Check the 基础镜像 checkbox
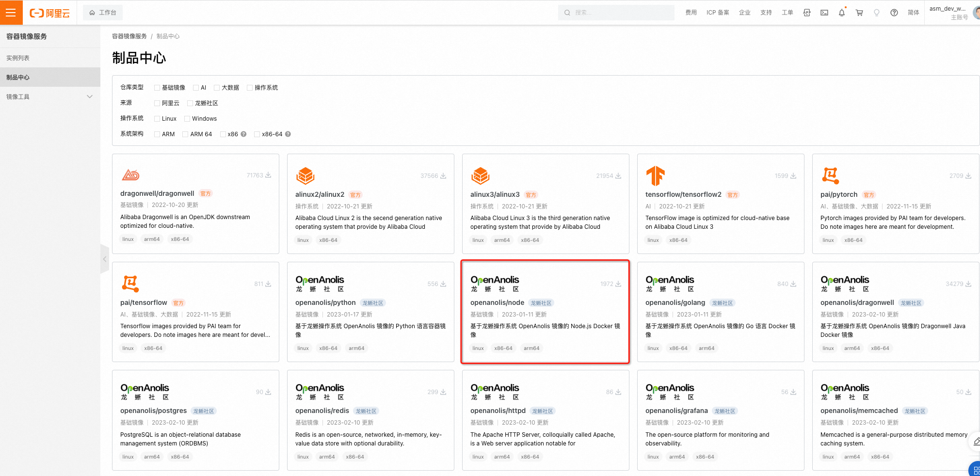 click(157, 88)
